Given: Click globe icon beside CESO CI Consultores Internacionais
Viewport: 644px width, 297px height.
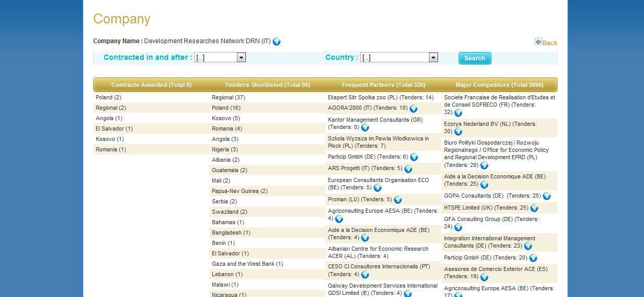Looking at the screenshot, I should click(365, 275).
